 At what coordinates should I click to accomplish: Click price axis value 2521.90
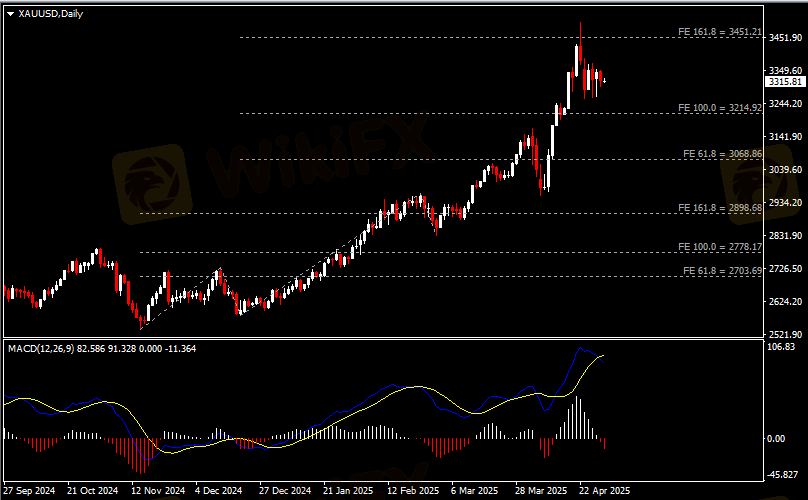(785, 335)
